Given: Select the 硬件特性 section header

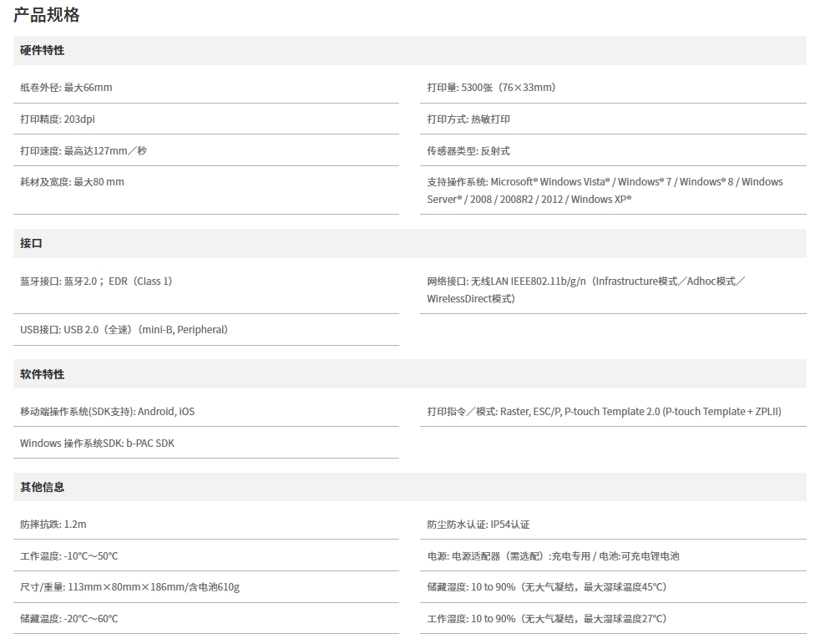Looking at the screenshot, I should point(43,50).
